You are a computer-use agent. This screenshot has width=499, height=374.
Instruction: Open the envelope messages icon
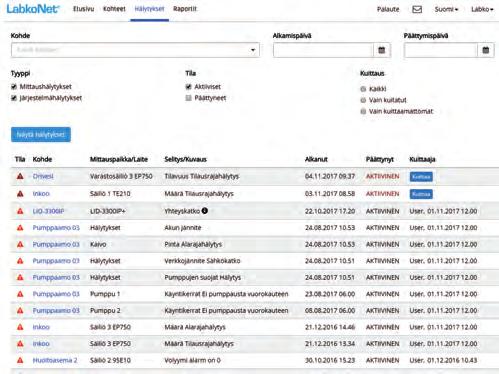pos(417,9)
